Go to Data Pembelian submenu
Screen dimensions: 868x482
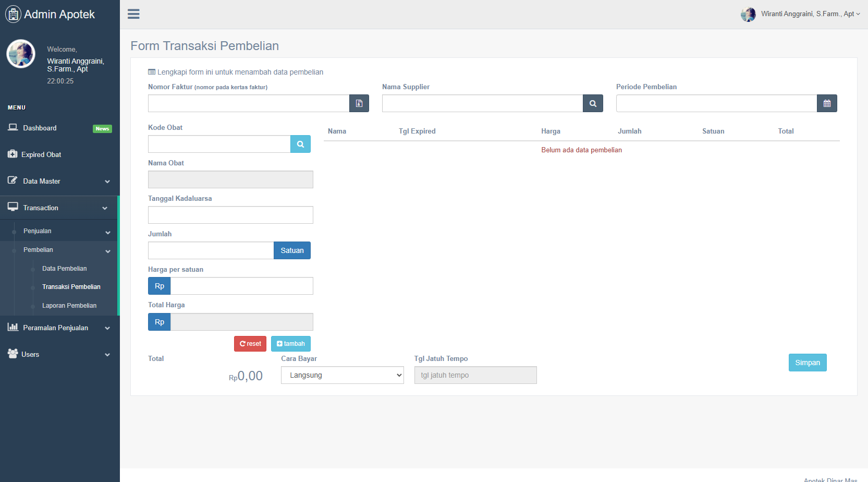click(65, 269)
